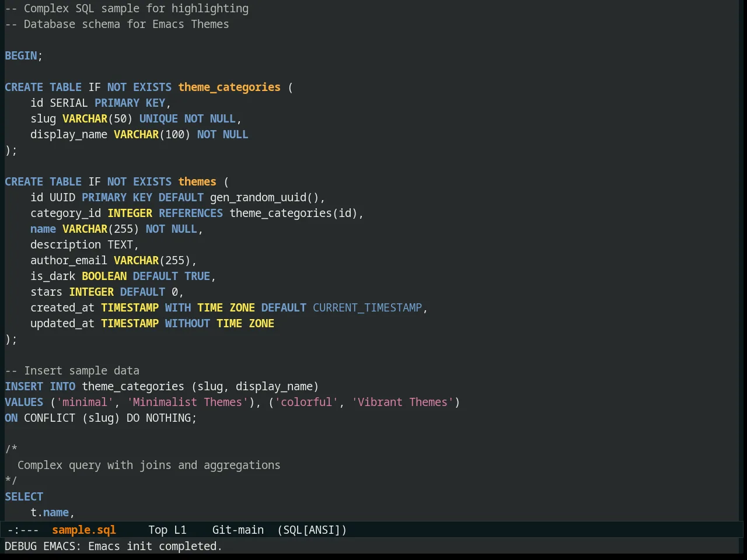747x560 pixels.
Task: Click the Top position indicator in mode line
Action: click(158, 530)
